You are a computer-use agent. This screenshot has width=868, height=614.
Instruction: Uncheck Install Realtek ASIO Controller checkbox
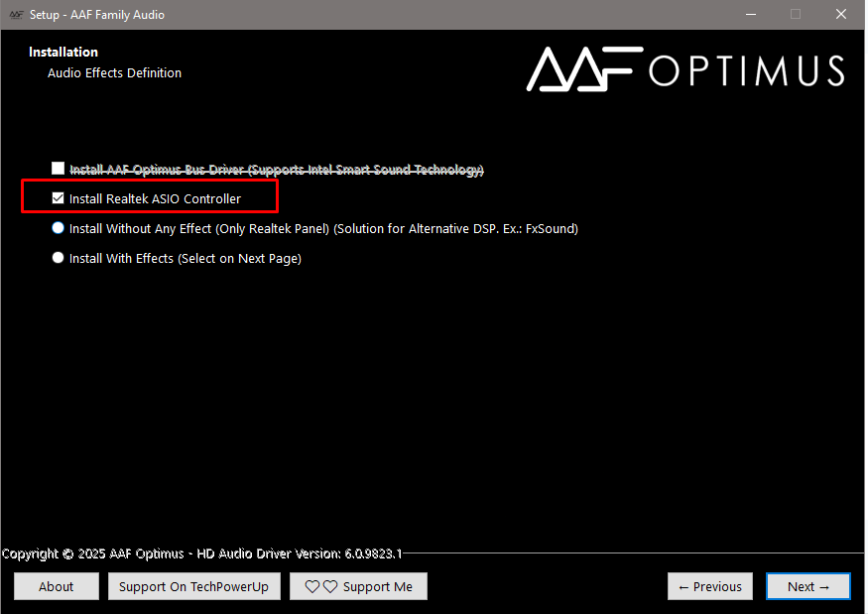[59, 198]
